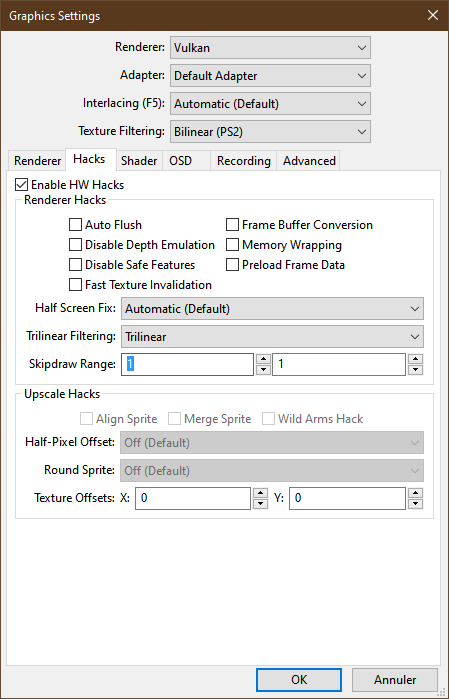Tick the Memory Wrapping checkbox
The image size is (449, 699).
tap(232, 245)
